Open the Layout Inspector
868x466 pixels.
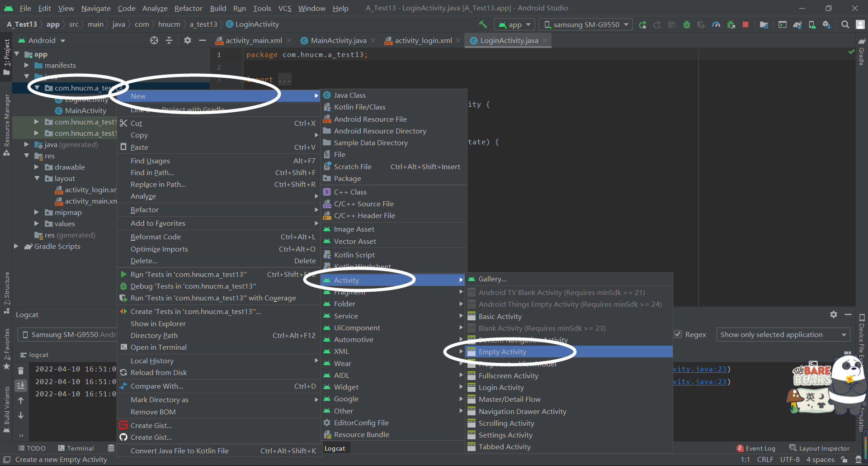(819, 448)
